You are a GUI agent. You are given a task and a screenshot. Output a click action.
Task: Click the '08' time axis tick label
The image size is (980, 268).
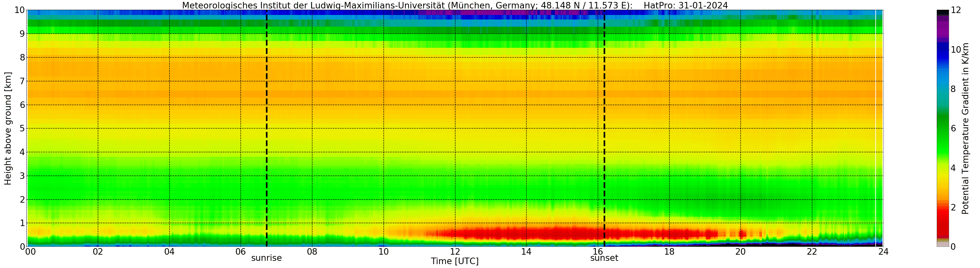click(x=312, y=252)
